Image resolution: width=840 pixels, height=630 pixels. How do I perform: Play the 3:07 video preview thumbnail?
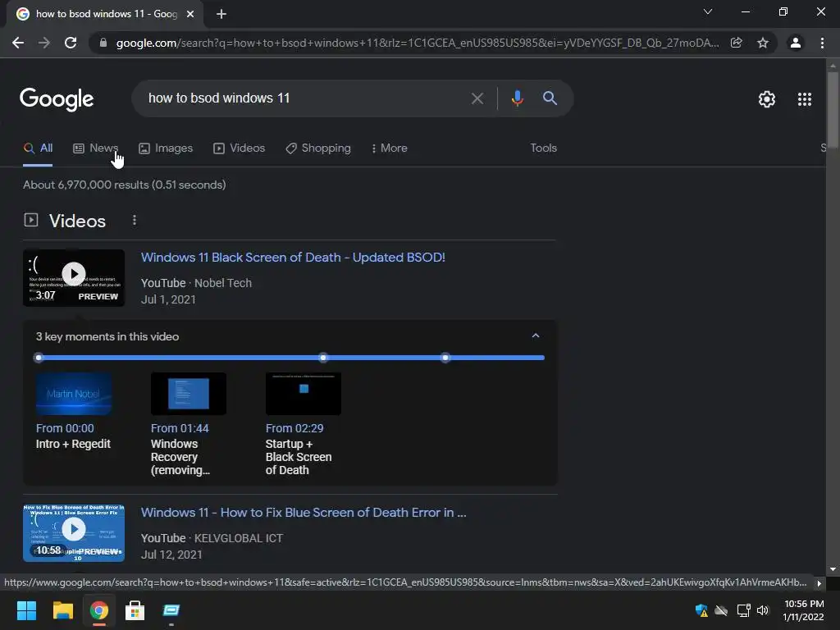pyautogui.click(x=74, y=278)
